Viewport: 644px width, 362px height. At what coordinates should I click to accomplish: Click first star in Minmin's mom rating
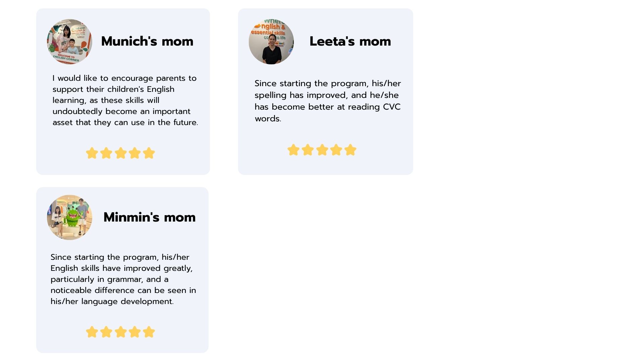pyautogui.click(x=92, y=332)
